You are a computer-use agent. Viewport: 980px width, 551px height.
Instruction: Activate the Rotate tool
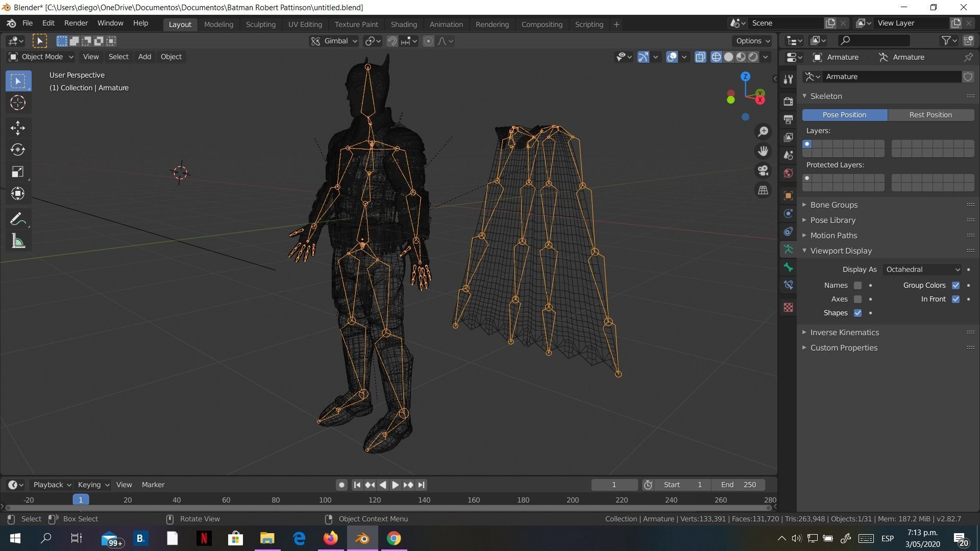coord(18,149)
